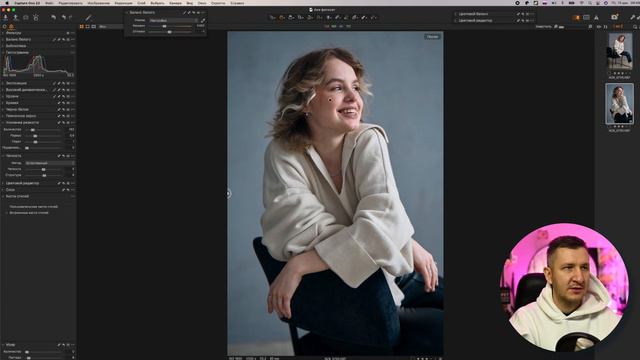This screenshot has width=640, height=360.
Task: Click the reset arrow icon in Экспозиция row
Action: pos(64,83)
